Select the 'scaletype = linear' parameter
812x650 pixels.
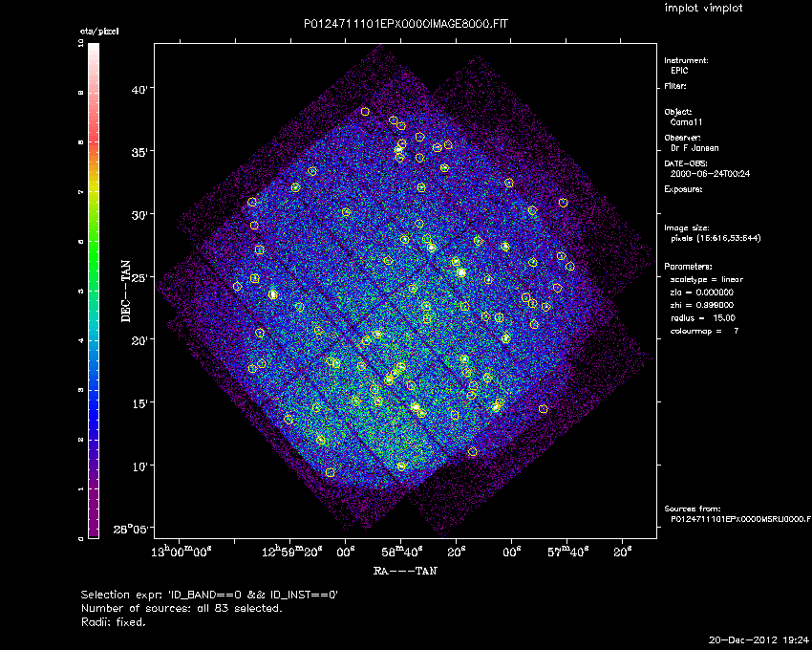pyautogui.click(x=706, y=279)
